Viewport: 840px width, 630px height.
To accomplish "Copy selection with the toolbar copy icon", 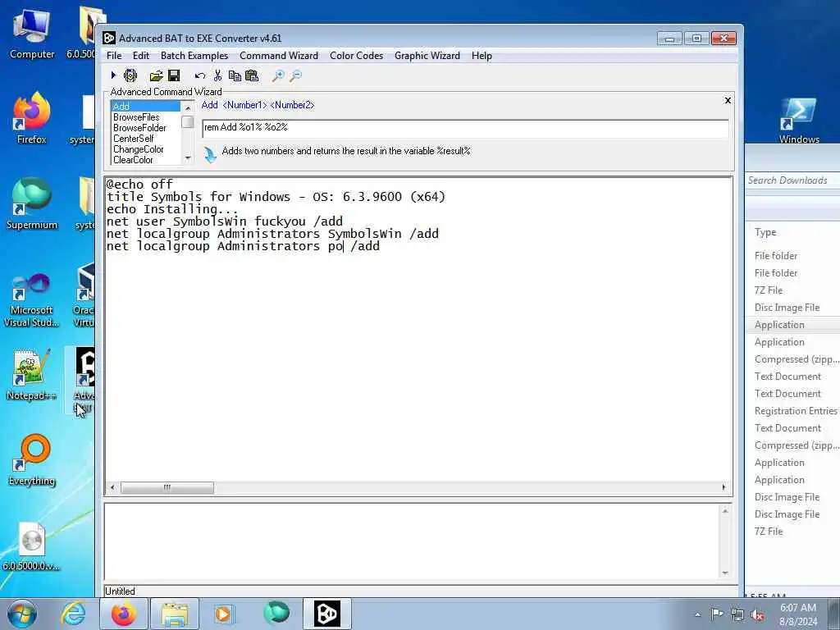I will point(235,75).
